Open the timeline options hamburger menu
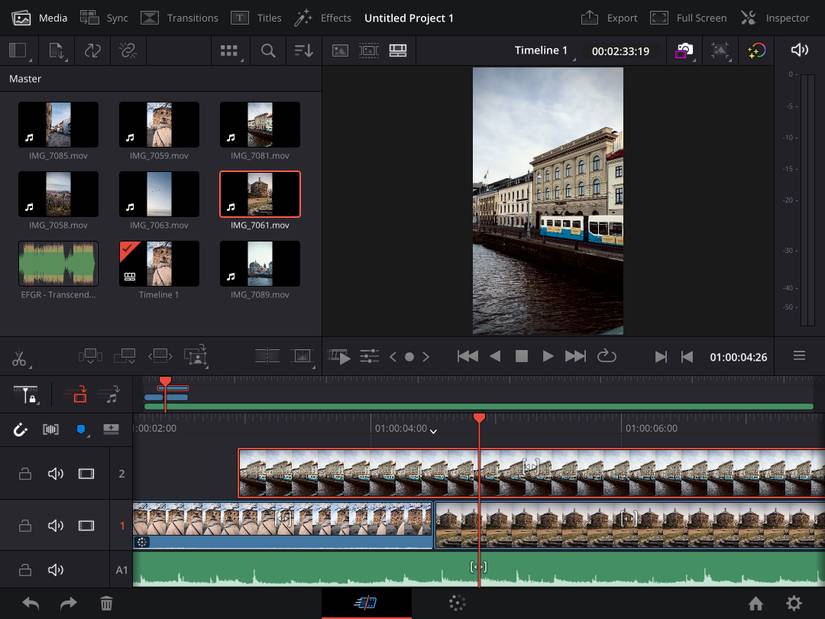 pyautogui.click(x=797, y=356)
